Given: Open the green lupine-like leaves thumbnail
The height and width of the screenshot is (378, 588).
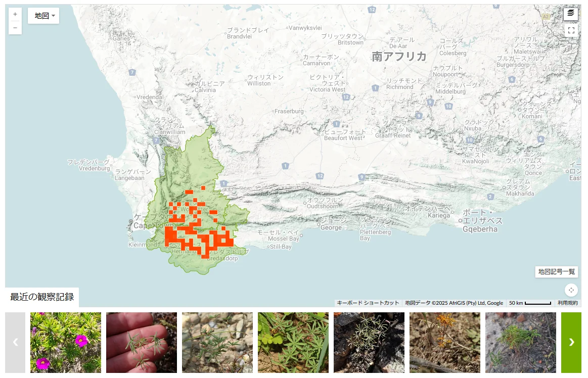Looking at the screenshot, I should pos(293,343).
